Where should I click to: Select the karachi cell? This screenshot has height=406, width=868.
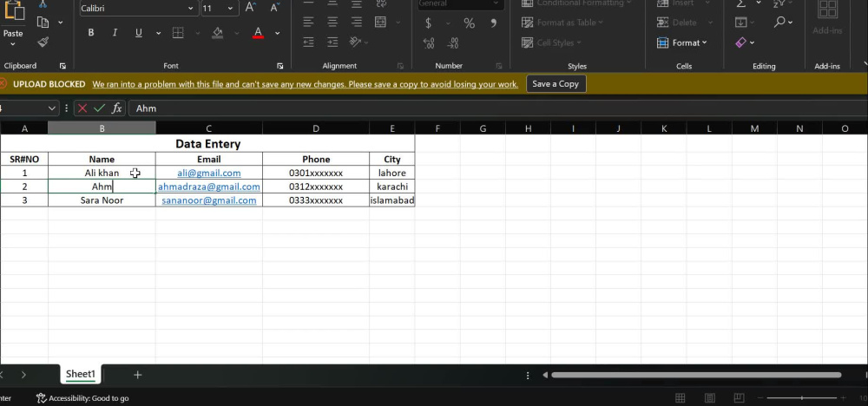pos(392,187)
